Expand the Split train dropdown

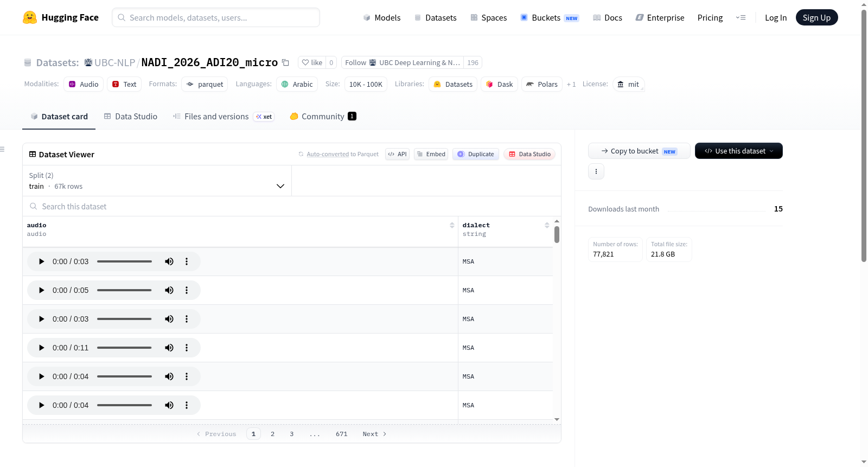click(x=157, y=181)
